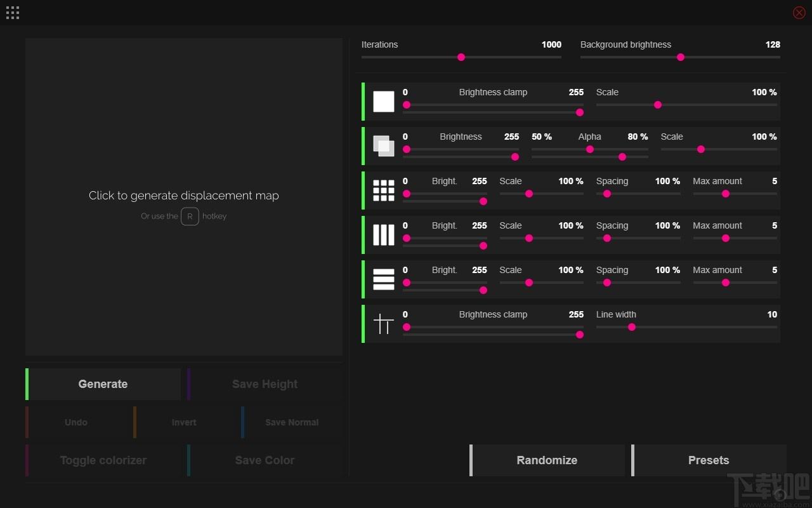Click the Save Normal button

coord(292,422)
